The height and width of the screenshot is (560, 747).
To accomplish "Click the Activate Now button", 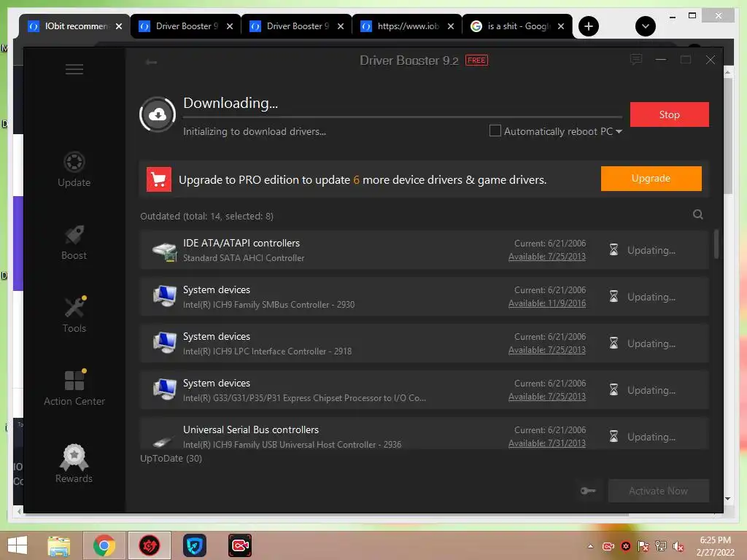I will (x=659, y=491).
